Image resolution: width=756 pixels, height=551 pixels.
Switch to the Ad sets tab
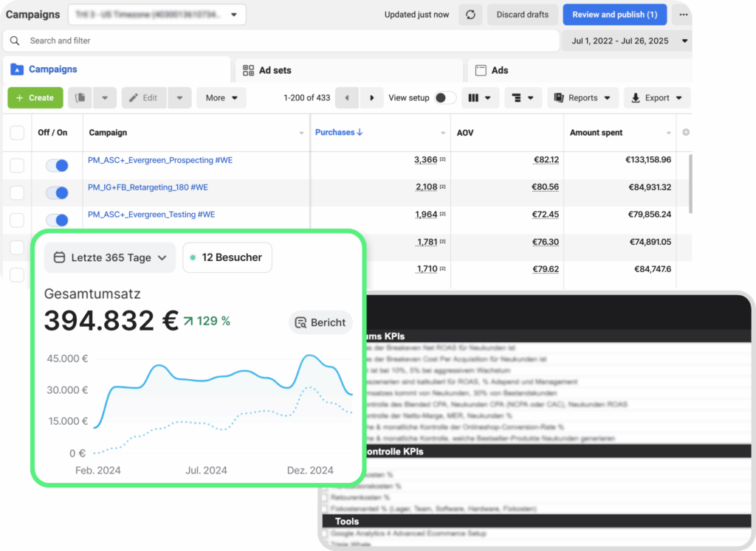(x=275, y=70)
